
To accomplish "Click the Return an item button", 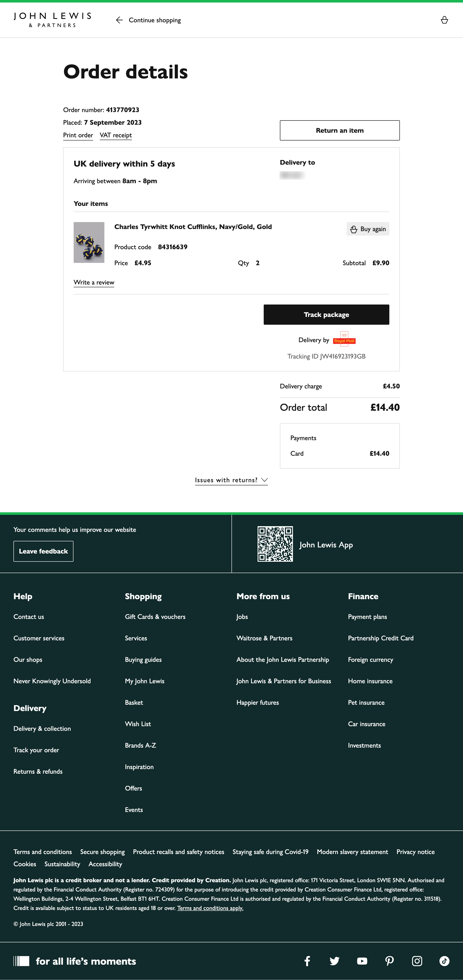I will 339,130.
